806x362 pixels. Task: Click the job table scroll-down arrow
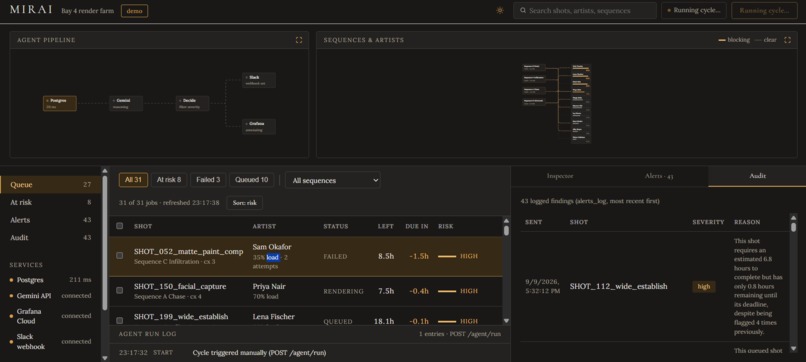click(506, 321)
